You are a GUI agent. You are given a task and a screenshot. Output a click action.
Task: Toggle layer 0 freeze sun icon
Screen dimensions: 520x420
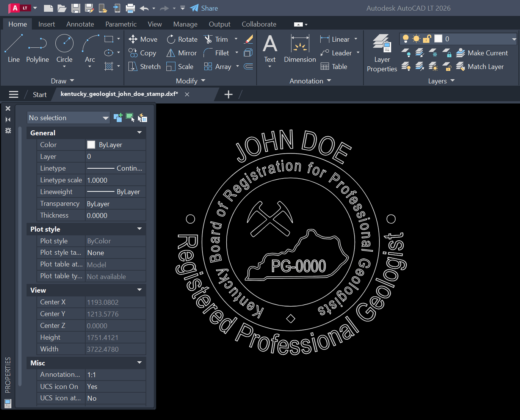tap(416, 39)
